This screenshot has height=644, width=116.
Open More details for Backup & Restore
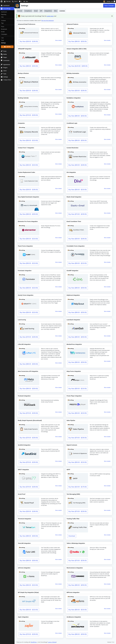coord(59,89)
